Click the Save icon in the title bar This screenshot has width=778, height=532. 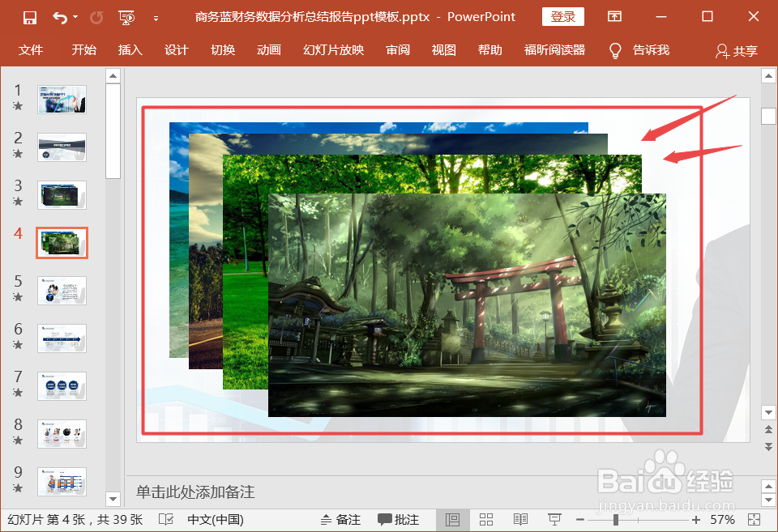point(30,18)
